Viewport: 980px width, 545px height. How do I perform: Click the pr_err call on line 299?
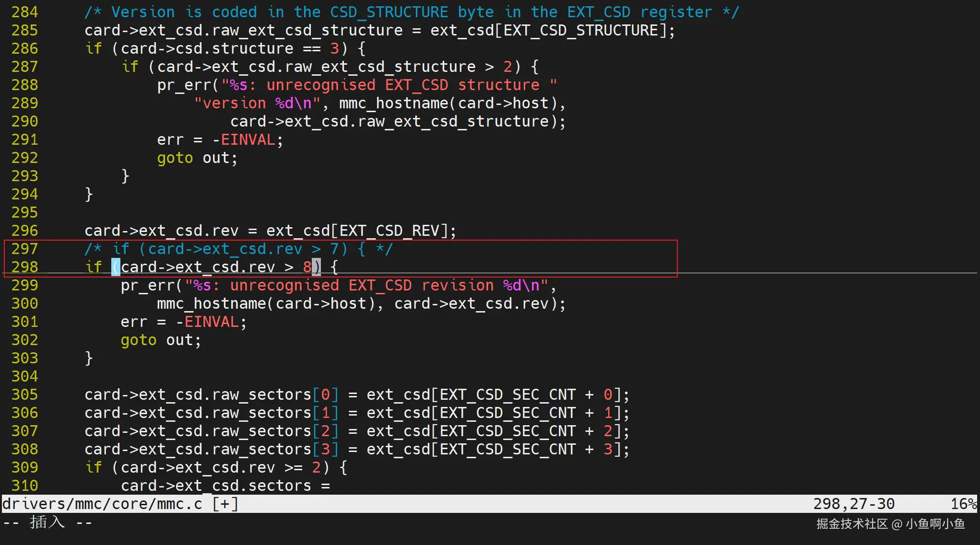[x=148, y=285]
